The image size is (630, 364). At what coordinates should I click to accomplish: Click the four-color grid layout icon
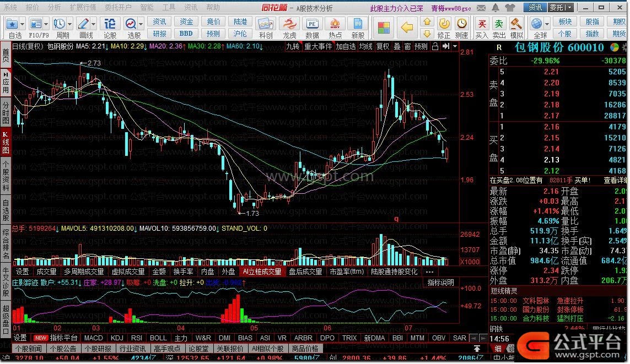point(384,28)
